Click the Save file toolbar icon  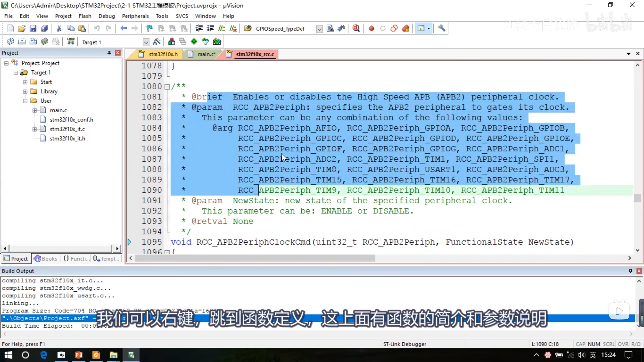(x=33, y=28)
